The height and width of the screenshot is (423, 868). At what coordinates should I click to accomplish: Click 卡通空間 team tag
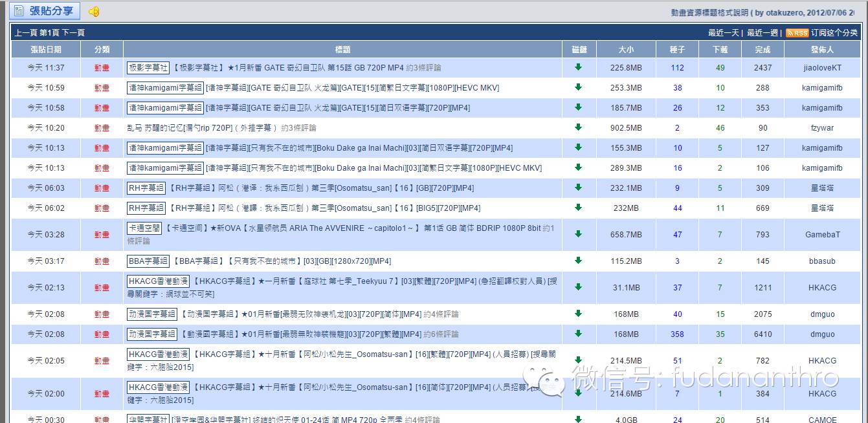pos(144,228)
